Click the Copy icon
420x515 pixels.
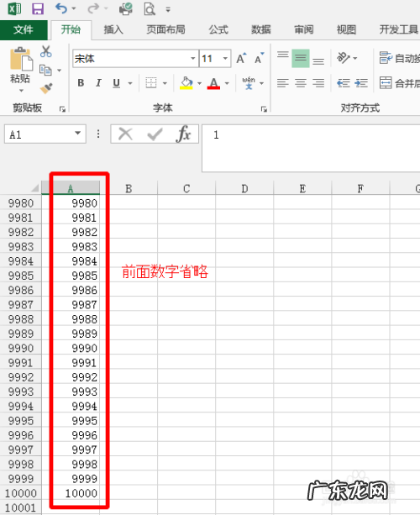point(45,70)
